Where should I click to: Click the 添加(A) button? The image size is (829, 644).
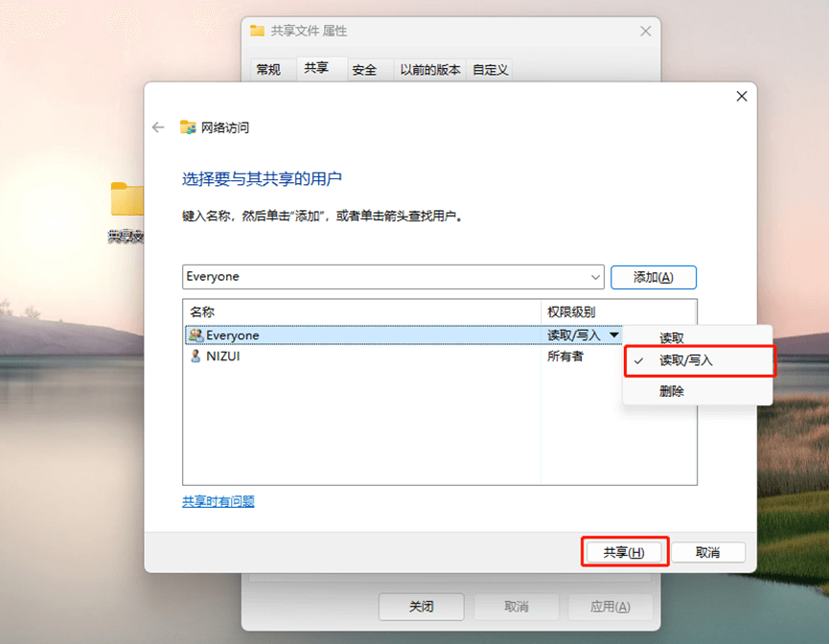(x=654, y=277)
